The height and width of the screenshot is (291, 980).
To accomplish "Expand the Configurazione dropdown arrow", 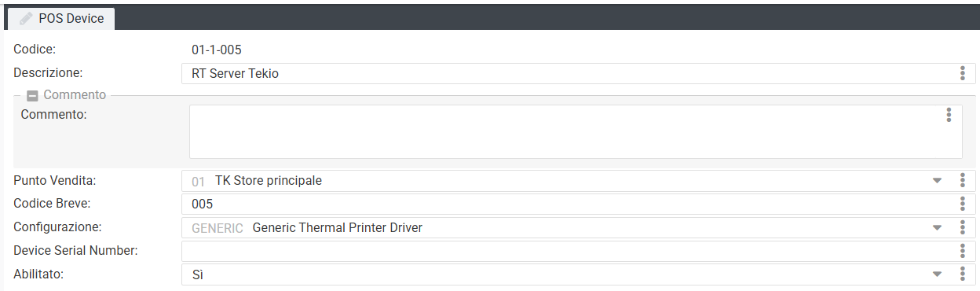I will click(x=937, y=228).
